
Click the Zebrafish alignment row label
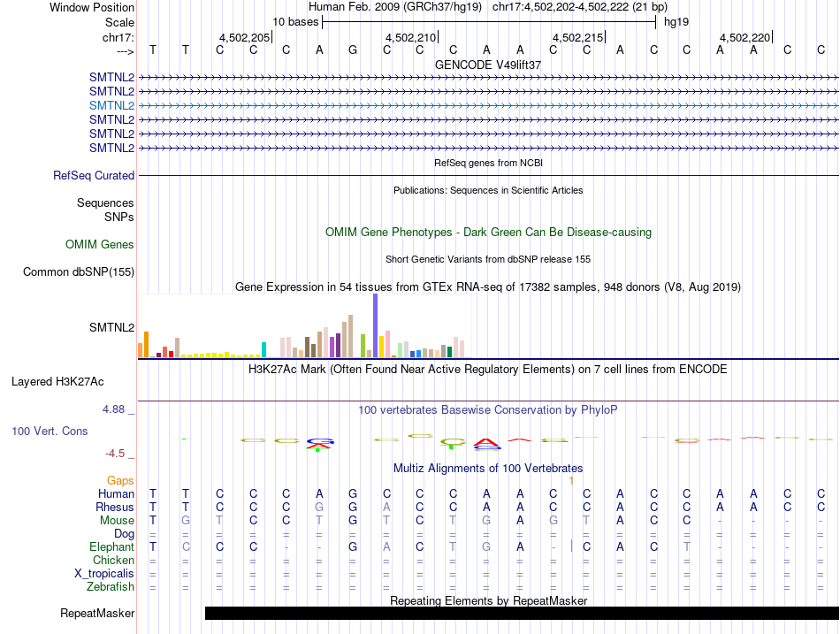111,587
